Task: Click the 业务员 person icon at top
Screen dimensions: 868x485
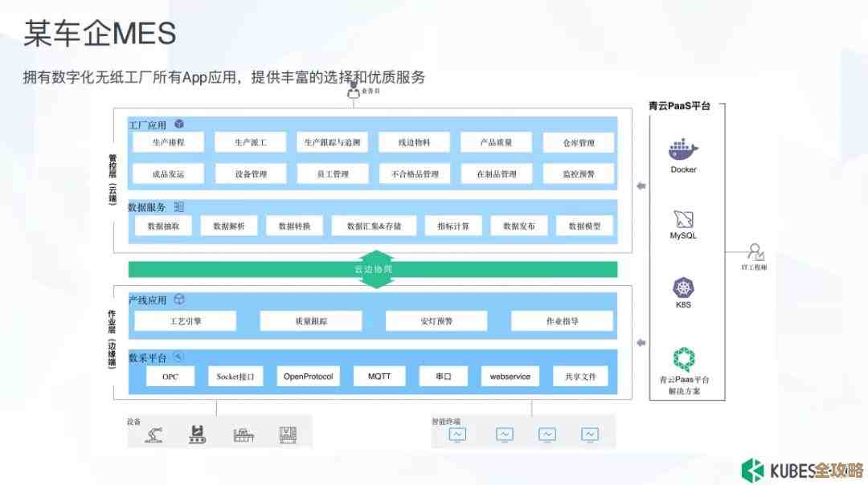Action: tap(354, 91)
